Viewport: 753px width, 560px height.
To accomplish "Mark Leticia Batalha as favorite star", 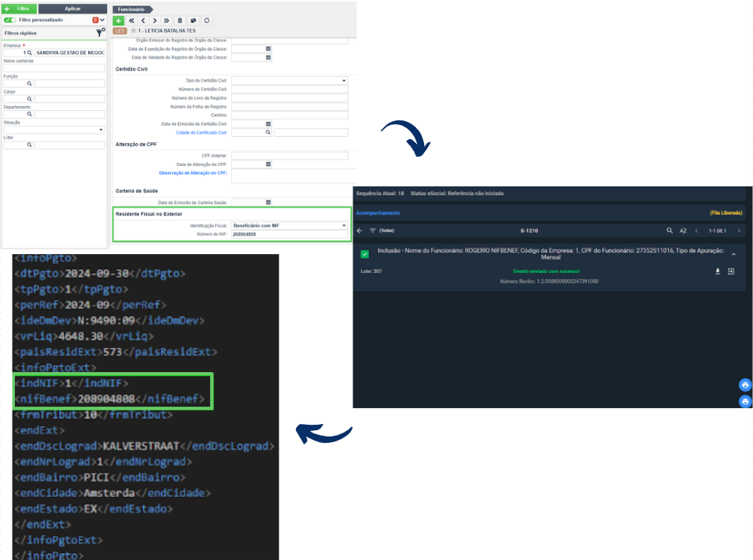I will 134,31.
